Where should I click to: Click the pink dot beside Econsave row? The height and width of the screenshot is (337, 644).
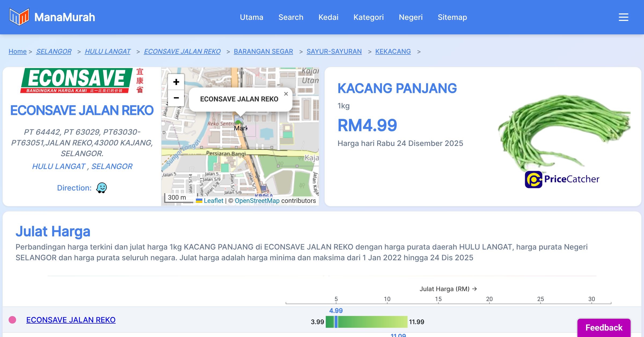[x=12, y=320]
